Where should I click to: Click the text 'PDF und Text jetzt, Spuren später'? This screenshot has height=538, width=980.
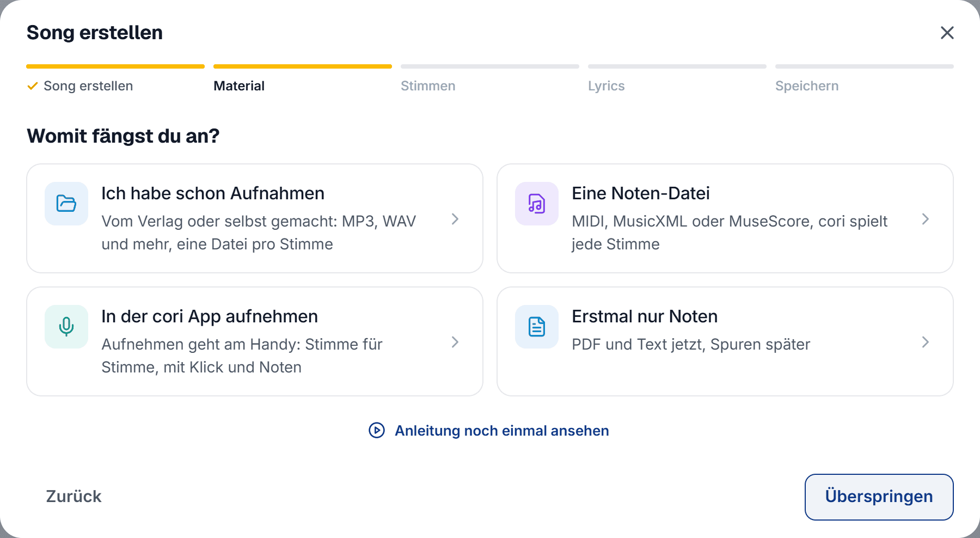pyautogui.click(x=691, y=344)
